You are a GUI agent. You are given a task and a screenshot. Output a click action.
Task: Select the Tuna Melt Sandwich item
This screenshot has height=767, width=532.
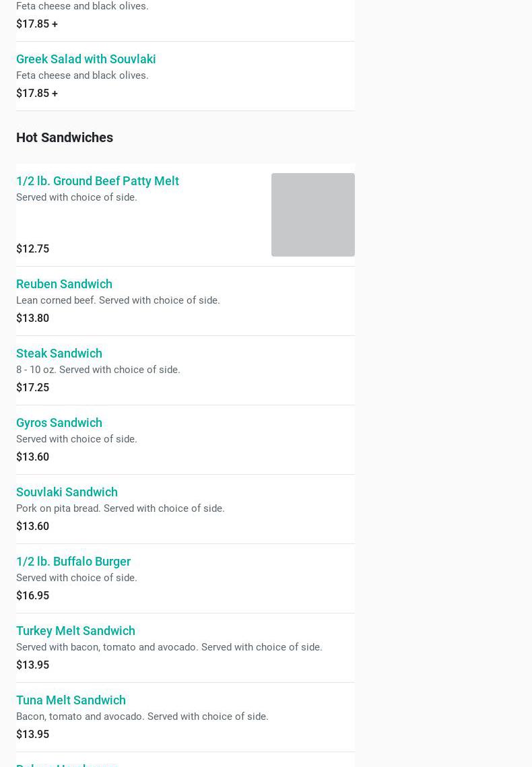[71, 700]
